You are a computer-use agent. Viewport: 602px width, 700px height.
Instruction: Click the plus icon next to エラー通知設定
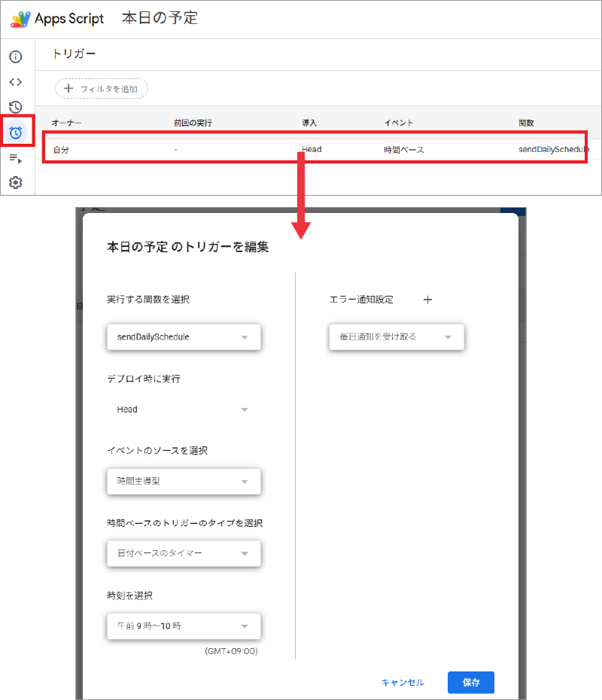pos(427,300)
